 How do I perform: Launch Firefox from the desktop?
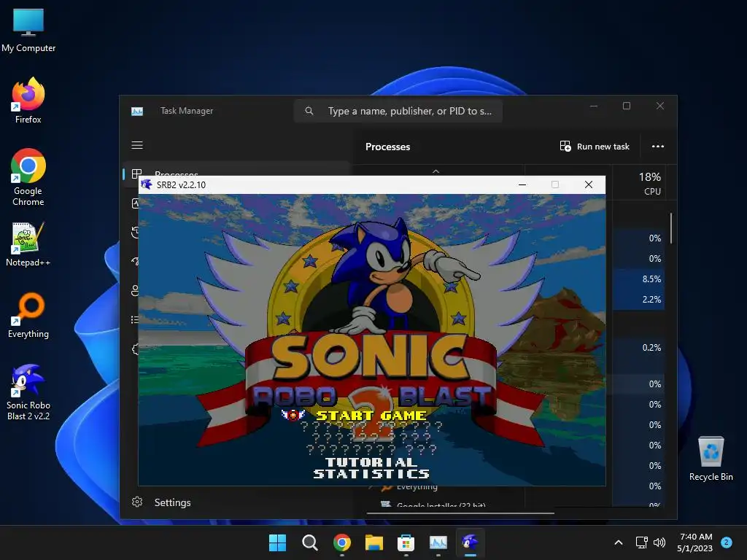pyautogui.click(x=28, y=101)
